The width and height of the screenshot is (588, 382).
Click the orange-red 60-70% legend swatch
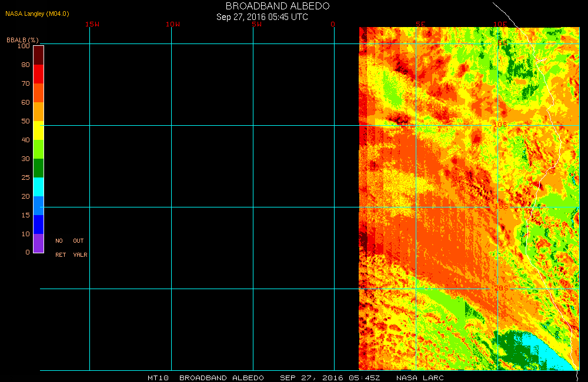point(39,93)
